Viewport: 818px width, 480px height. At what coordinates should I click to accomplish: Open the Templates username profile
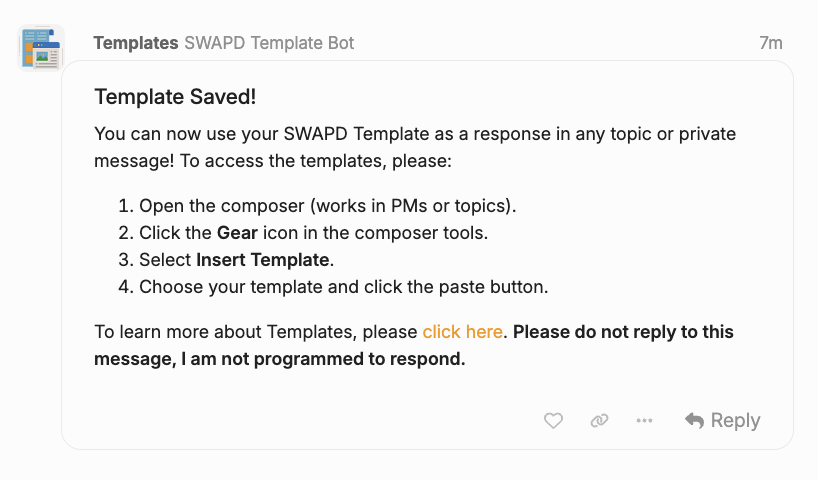coord(136,43)
